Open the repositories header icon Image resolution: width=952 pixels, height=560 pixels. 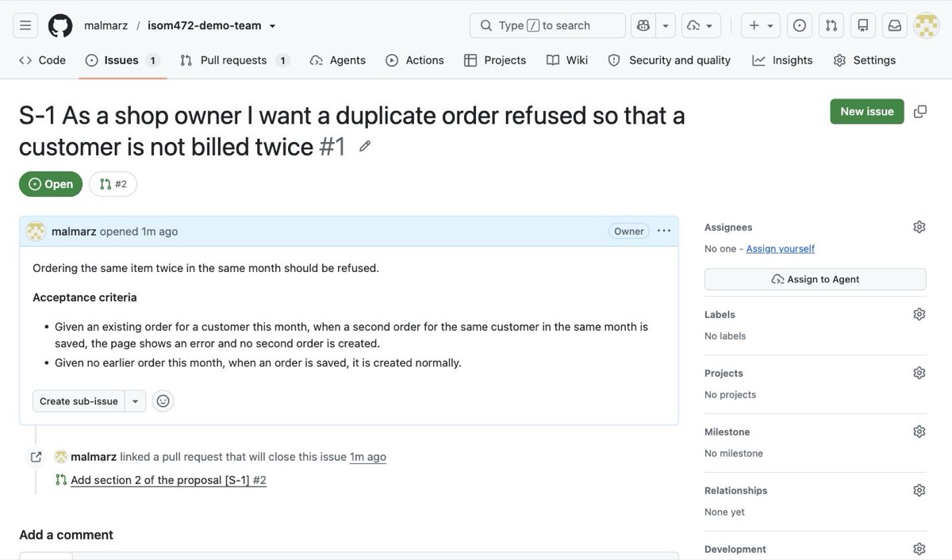click(863, 25)
